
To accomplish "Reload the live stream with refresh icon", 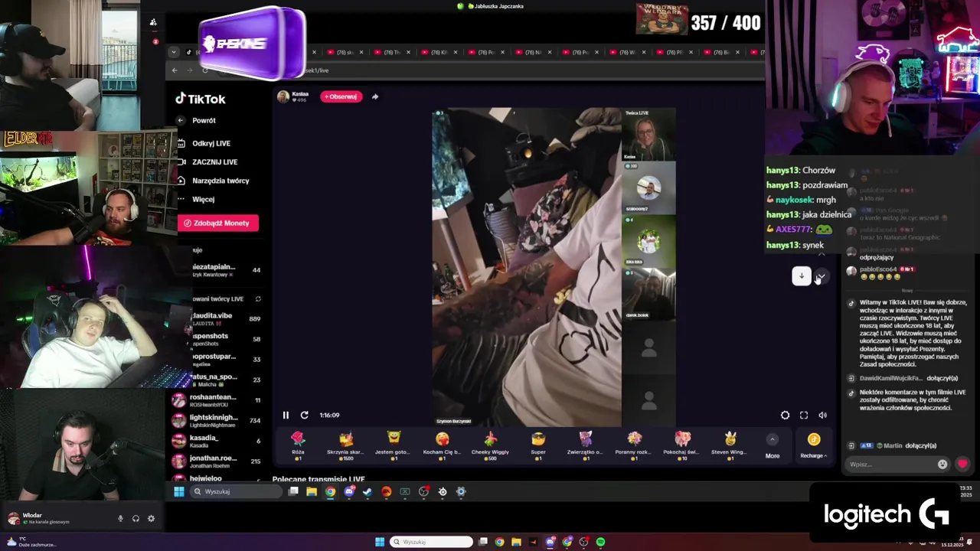I will coord(304,415).
